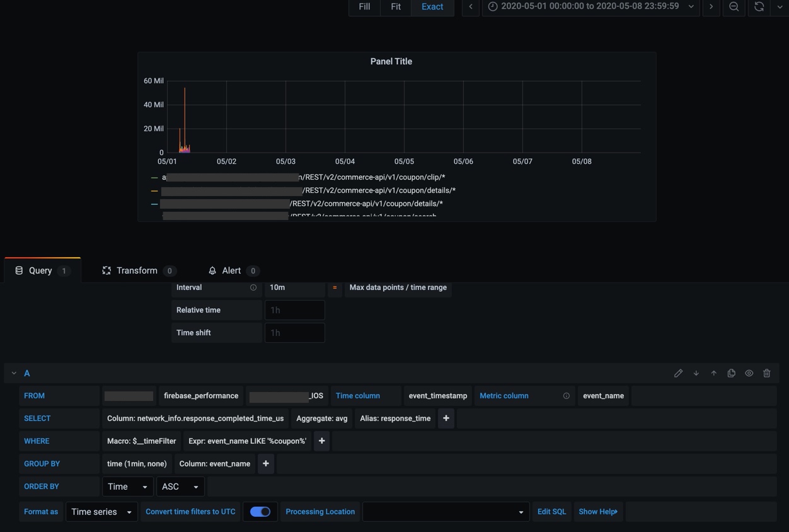
Task: Open the time range picker clock icon
Action: [492, 7]
